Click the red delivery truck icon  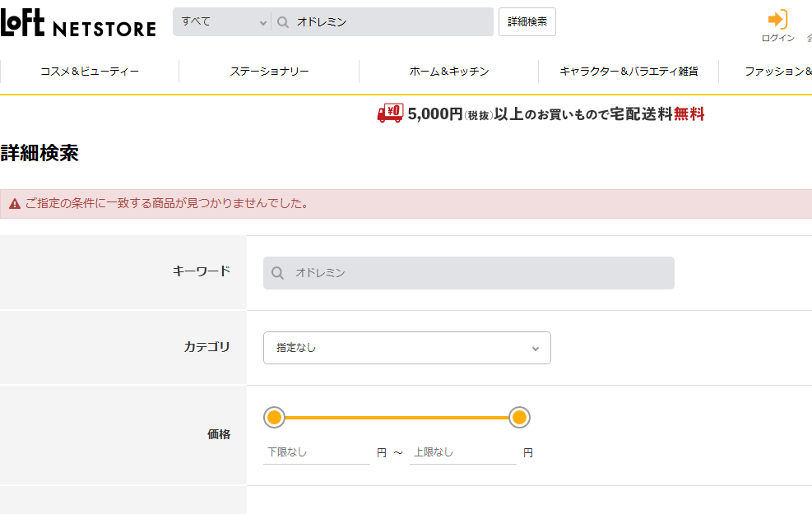[x=390, y=113]
